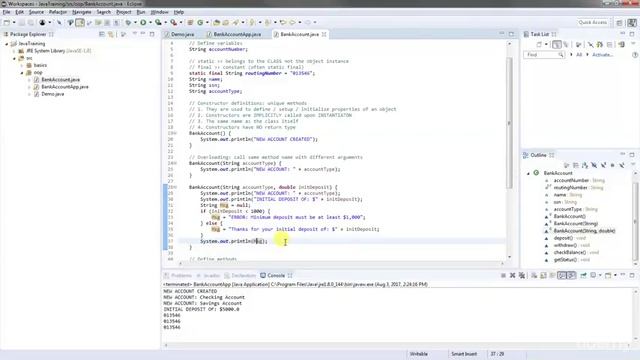
Task: Click the New Java Package icon
Action: coord(190,22)
